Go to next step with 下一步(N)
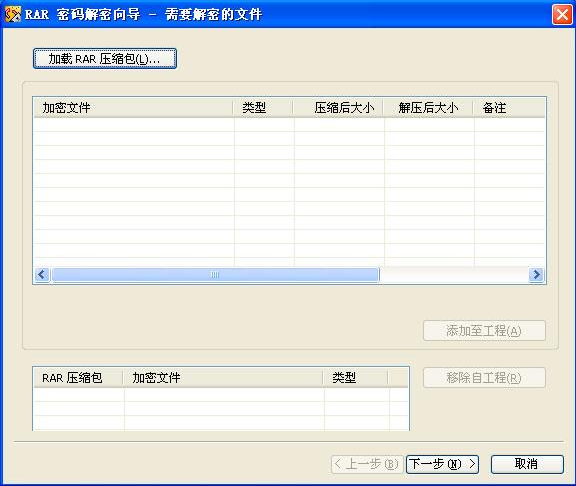The height and width of the screenshot is (486, 576). [x=442, y=464]
